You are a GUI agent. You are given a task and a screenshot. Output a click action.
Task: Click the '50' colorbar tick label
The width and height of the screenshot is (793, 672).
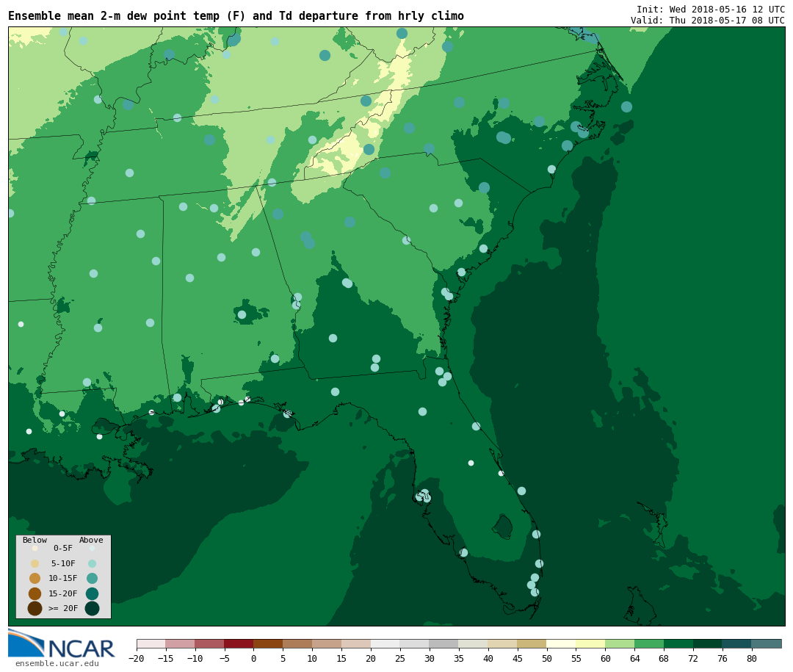coord(546,659)
